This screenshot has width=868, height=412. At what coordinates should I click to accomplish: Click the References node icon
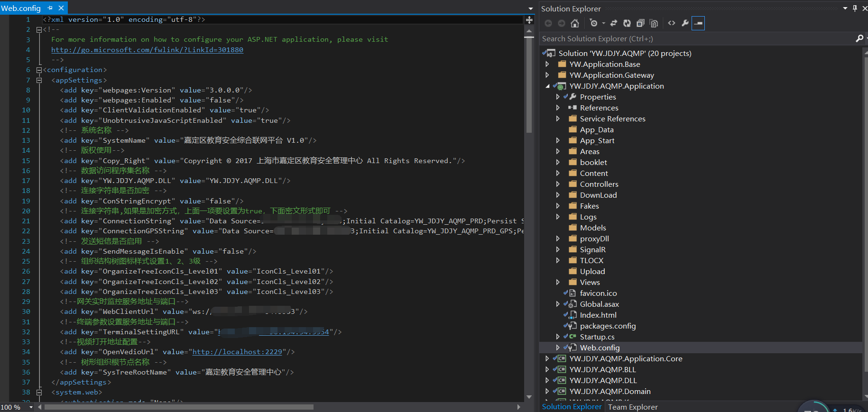tap(573, 108)
